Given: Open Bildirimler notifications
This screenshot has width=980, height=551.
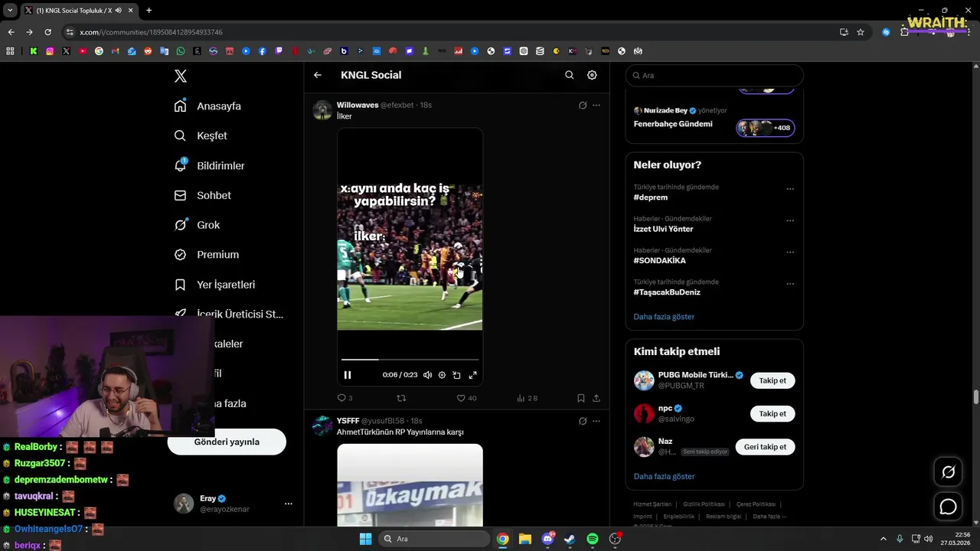Looking at the screenshot, I should click(210, 165).
